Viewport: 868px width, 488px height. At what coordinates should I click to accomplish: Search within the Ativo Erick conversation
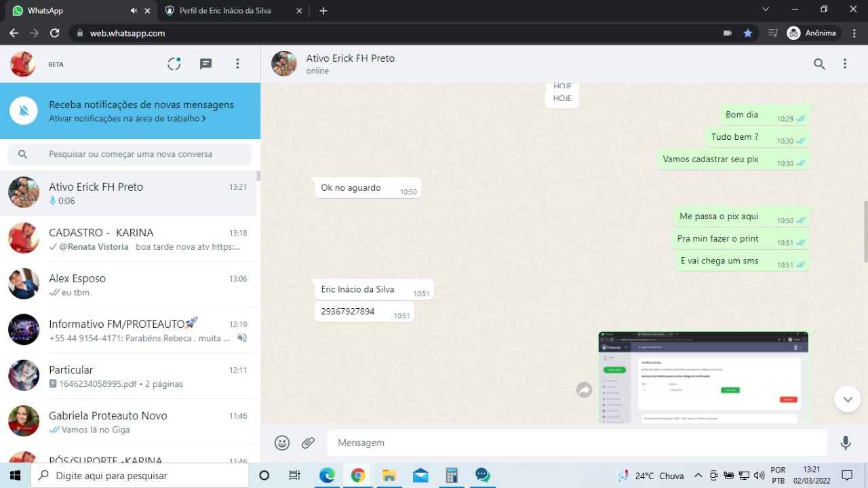(x=819, y=64)
